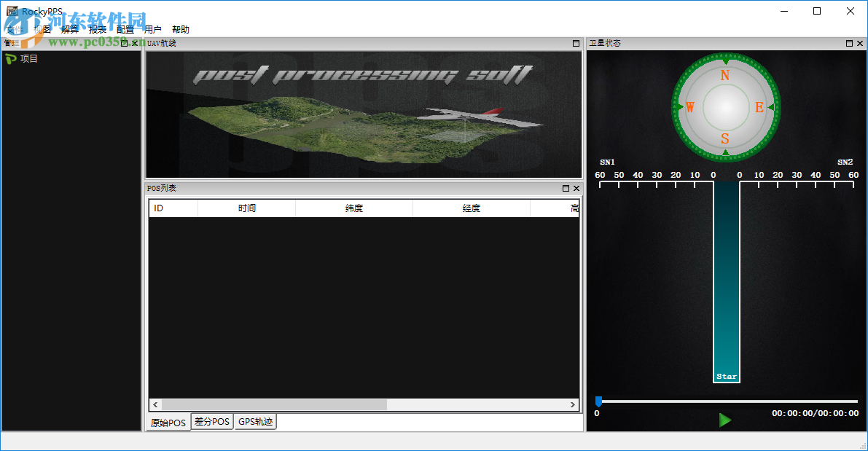Click the POS list scrollbar left arrow
The width and height of the screenshot is (868, 451).
tap(155, 404)
